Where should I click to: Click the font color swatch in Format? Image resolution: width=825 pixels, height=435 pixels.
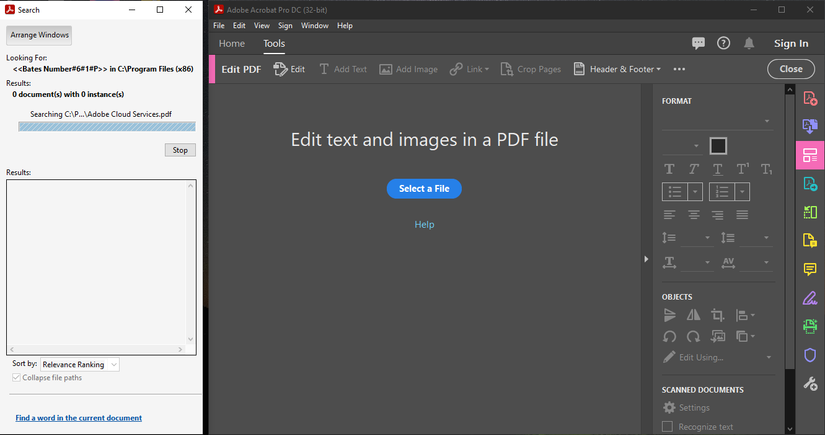(x=717, y=146)
